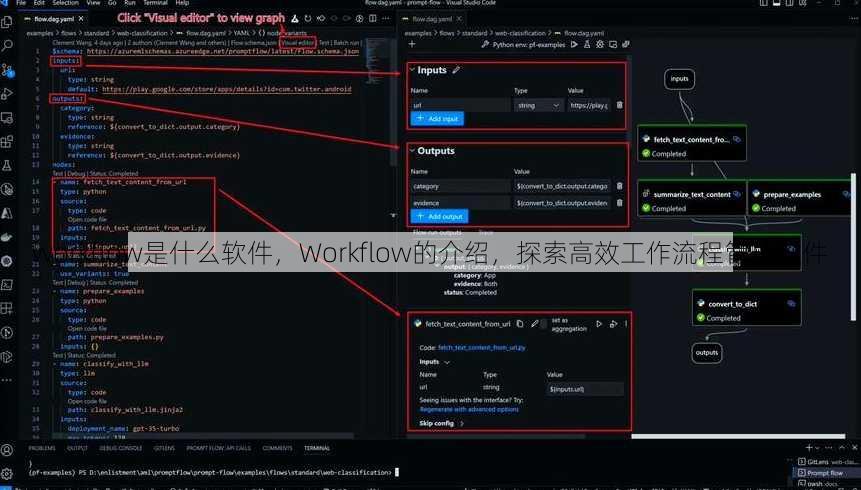Viewport: 861px width, 490px height.
Task: Click the Visual editor code lens link
Action: point(297,42)
